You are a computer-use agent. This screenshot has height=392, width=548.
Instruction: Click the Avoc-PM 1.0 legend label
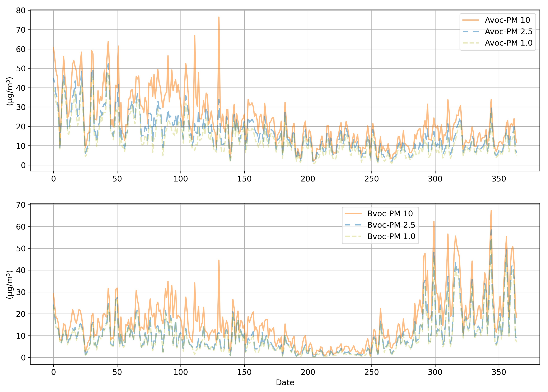click(509, 43)
